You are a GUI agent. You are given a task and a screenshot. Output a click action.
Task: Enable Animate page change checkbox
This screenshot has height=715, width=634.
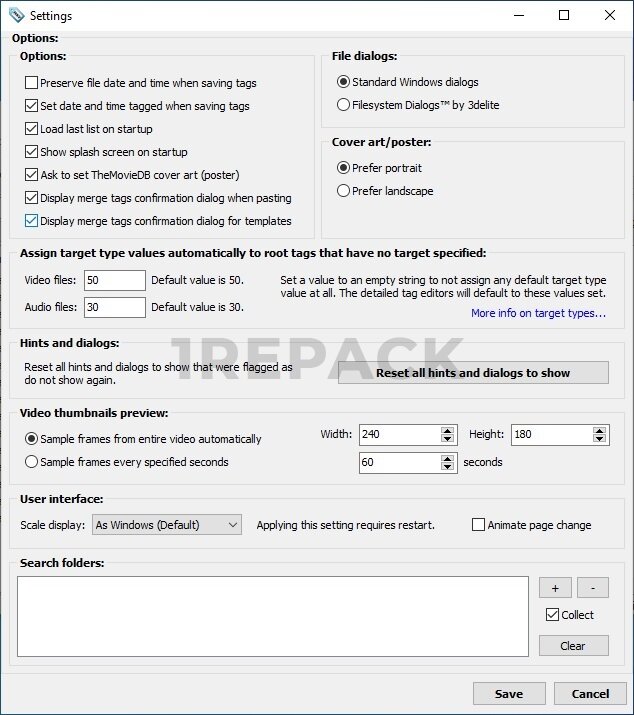[x=478, y=525]
